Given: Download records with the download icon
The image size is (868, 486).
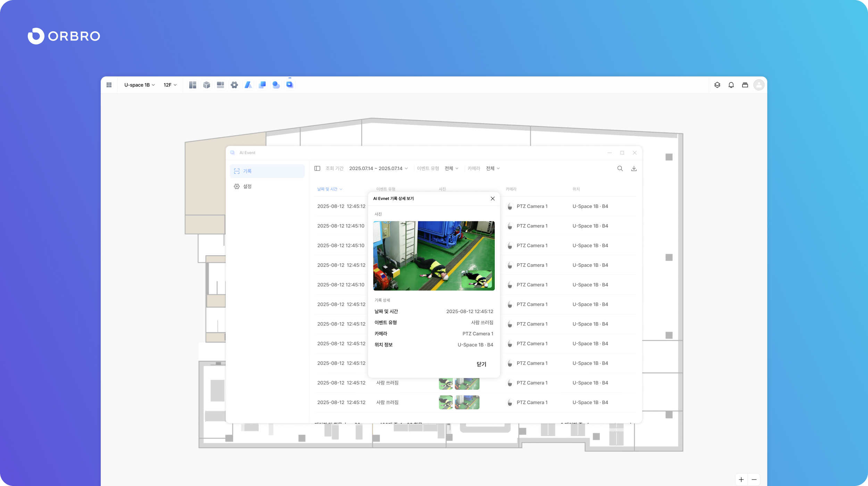Looking at the screenshot, I should (x=634, y=168).
